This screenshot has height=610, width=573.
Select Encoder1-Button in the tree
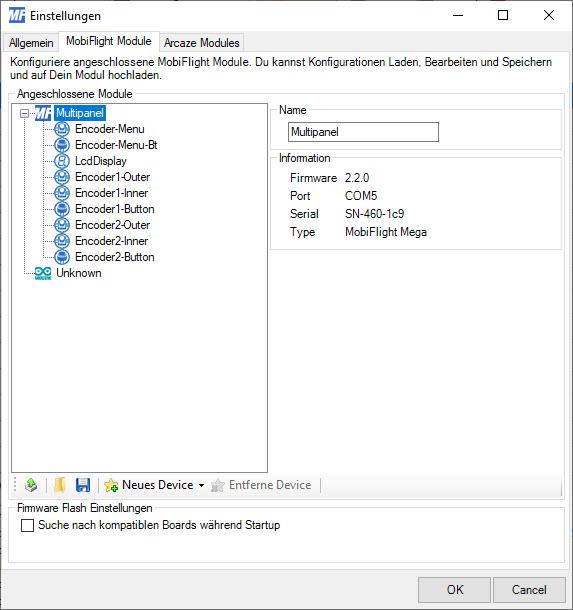click(115, 209)
